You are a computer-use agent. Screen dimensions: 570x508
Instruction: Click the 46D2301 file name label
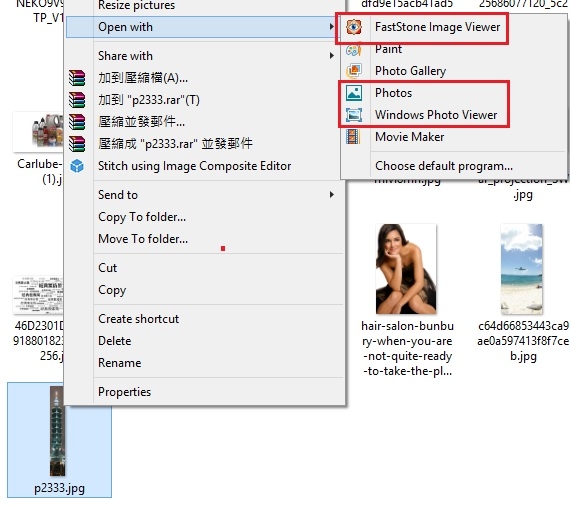38,341
